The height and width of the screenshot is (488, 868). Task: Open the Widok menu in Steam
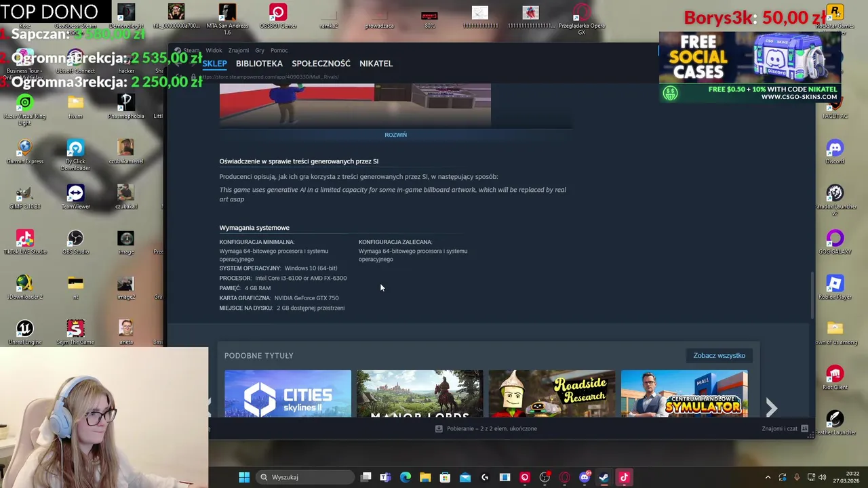click(214, 50)
